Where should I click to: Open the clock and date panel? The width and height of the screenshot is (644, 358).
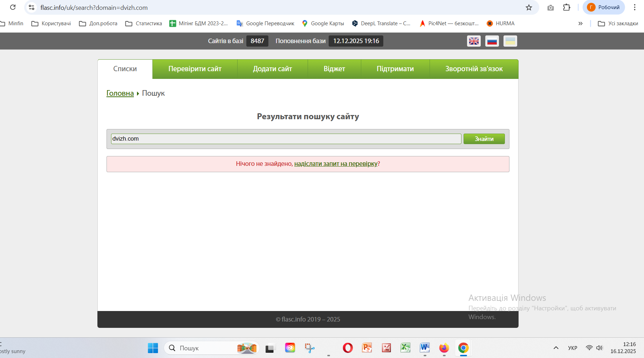623,348
